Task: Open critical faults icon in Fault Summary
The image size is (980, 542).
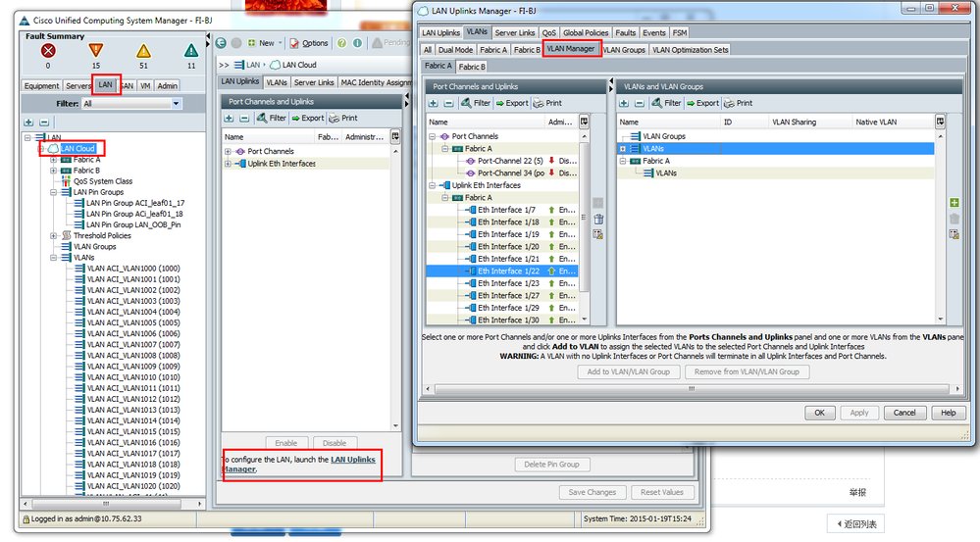Action: pos(48,51)
